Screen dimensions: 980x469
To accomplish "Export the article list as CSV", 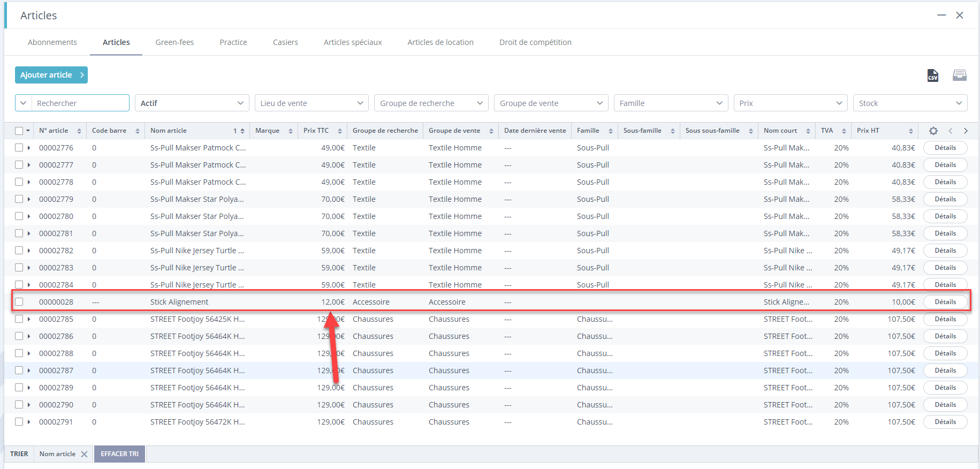I will coord(932,75).
